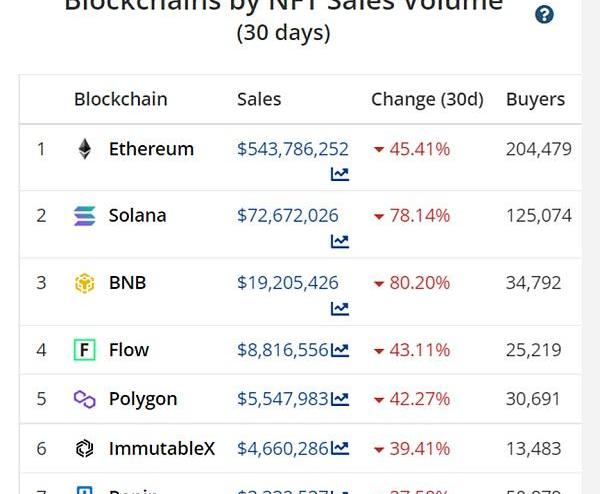Image resolution: width=600 pixels, height=494 pixels.
Task: Open ImmutableX sales chart icon
Action: [340, 448]
